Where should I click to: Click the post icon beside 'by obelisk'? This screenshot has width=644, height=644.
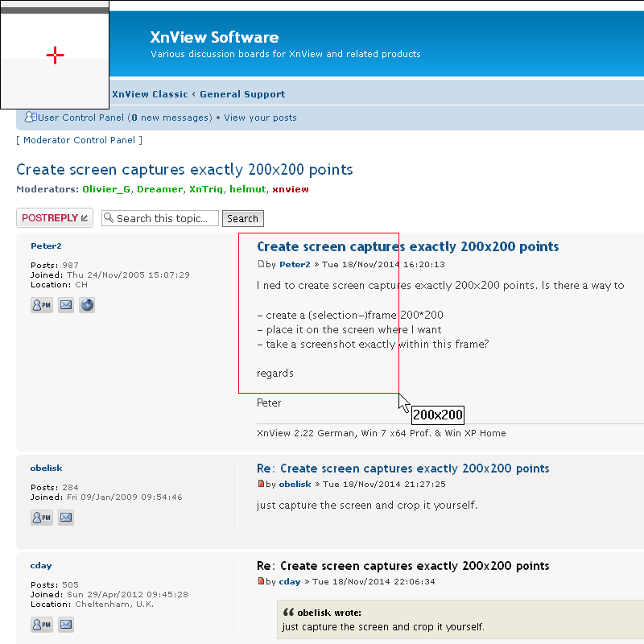coord(261,484)
